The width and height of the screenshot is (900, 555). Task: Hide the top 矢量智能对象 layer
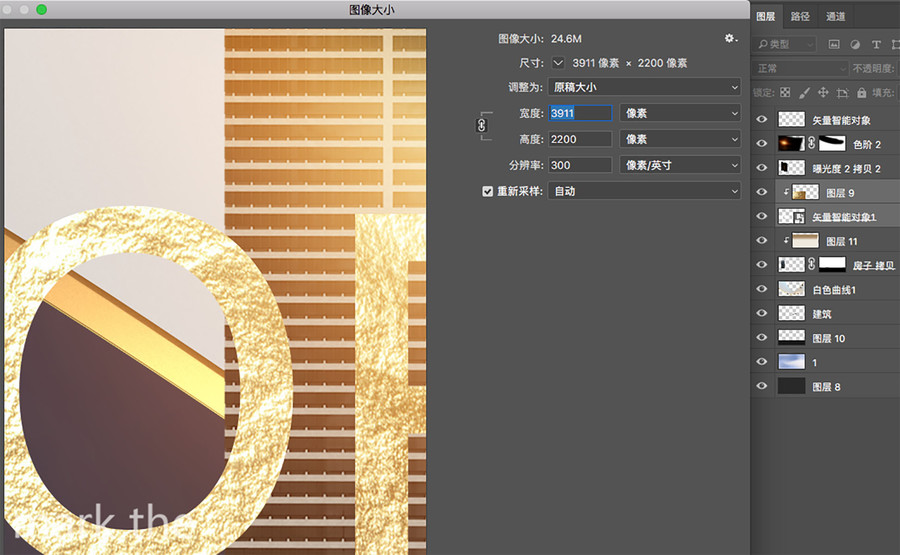coord(762,119)
